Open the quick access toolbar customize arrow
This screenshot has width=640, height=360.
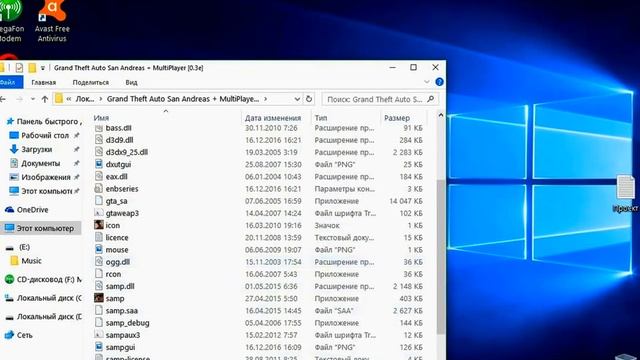coord(42,68)
